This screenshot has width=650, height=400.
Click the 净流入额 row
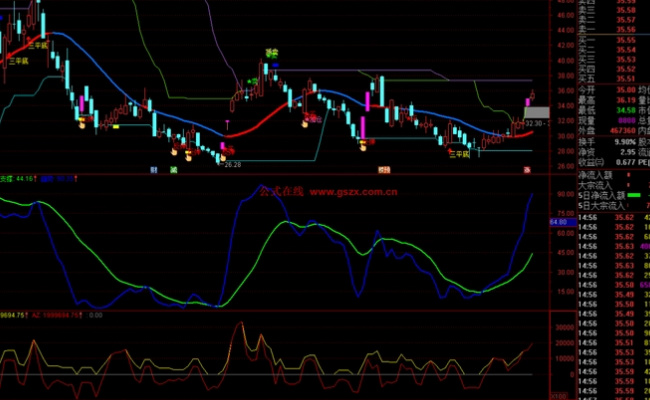(x=614, y=175)
